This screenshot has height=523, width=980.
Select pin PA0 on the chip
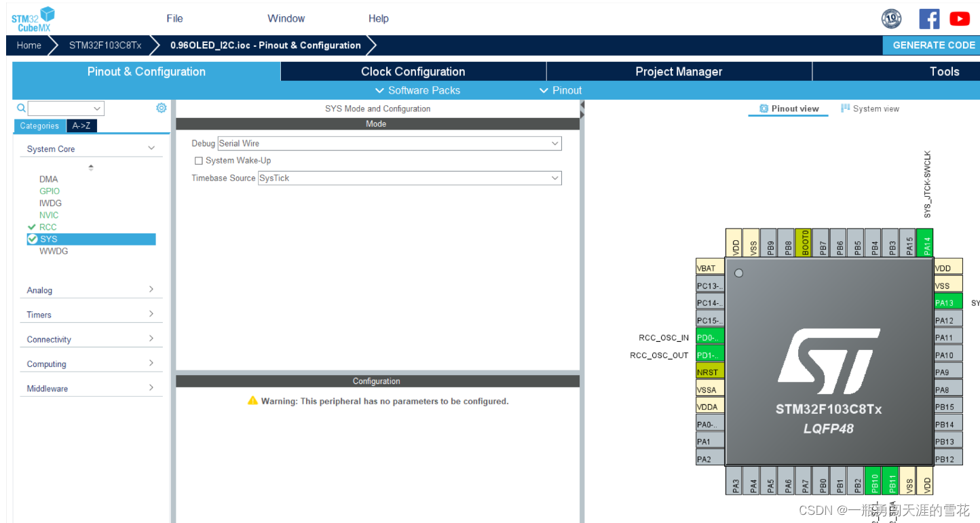point(710,424)
